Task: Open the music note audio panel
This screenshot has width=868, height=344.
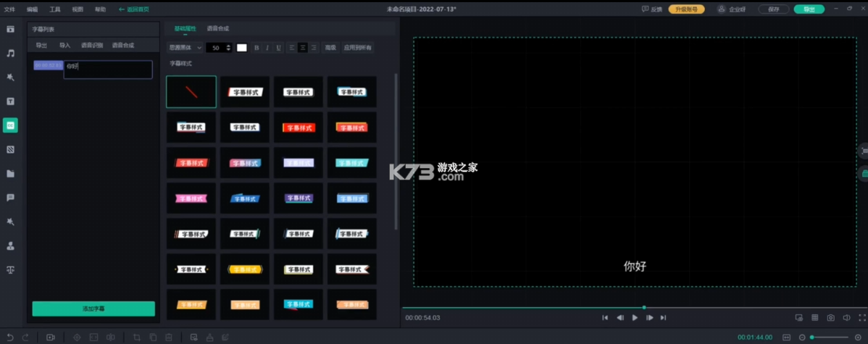Action: coord(11,53)
